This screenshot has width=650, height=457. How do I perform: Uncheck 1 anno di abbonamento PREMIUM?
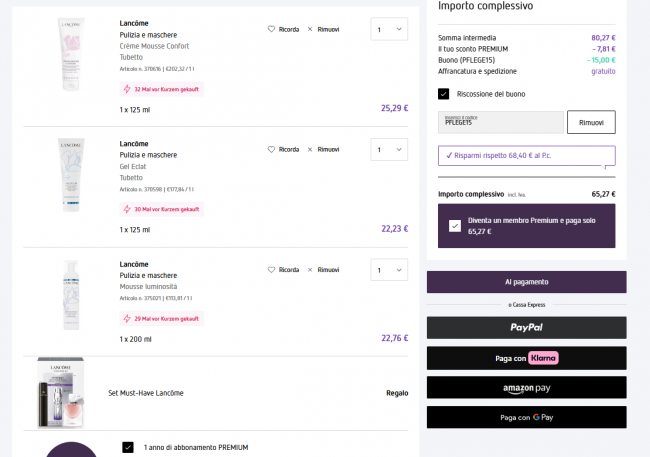click(x=127, y=447)
